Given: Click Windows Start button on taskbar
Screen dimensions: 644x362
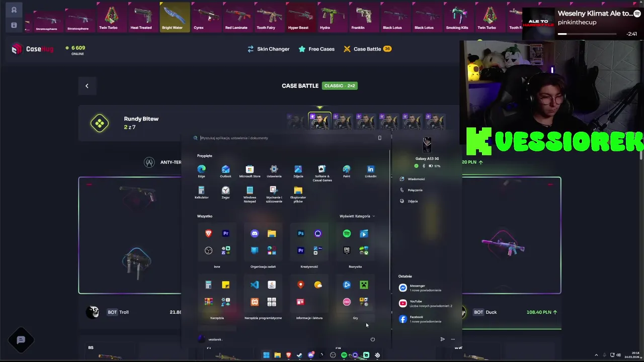Looking at the screenshot, I should click(266, 355).
